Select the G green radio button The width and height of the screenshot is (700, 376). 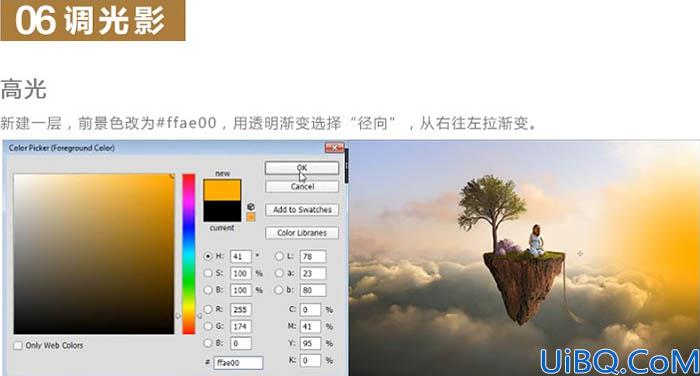[208, 326]
